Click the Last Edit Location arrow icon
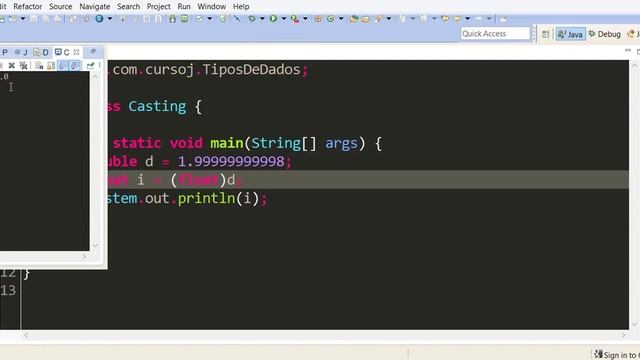The width and height of the screenshot is (640, 360). pos(445,18)
